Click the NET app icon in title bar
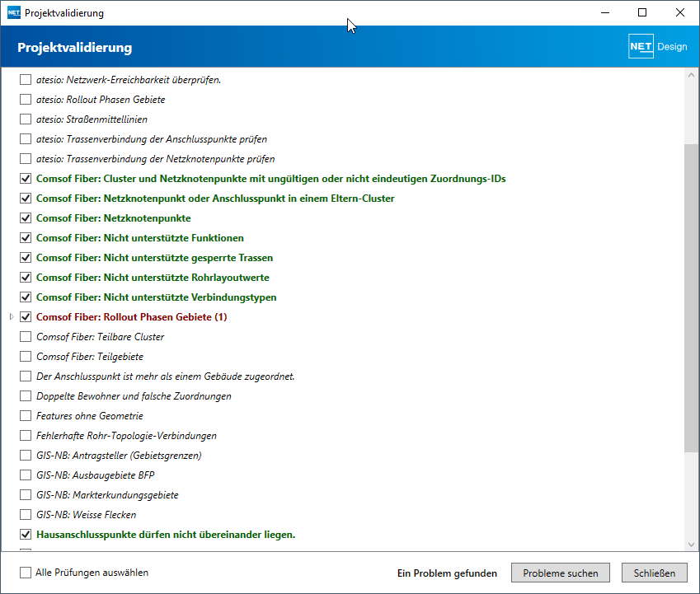Screen dimensions: 700x594 pos(14,12)
